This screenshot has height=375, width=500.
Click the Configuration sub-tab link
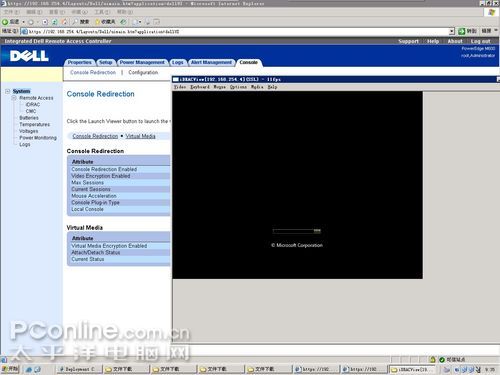143,72
